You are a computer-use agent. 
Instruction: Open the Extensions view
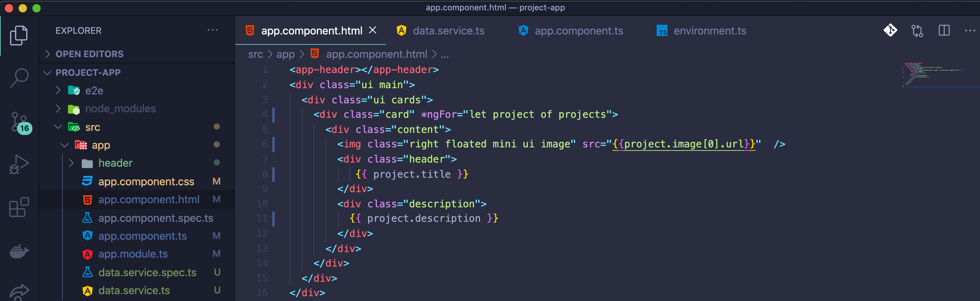[19, 207]
